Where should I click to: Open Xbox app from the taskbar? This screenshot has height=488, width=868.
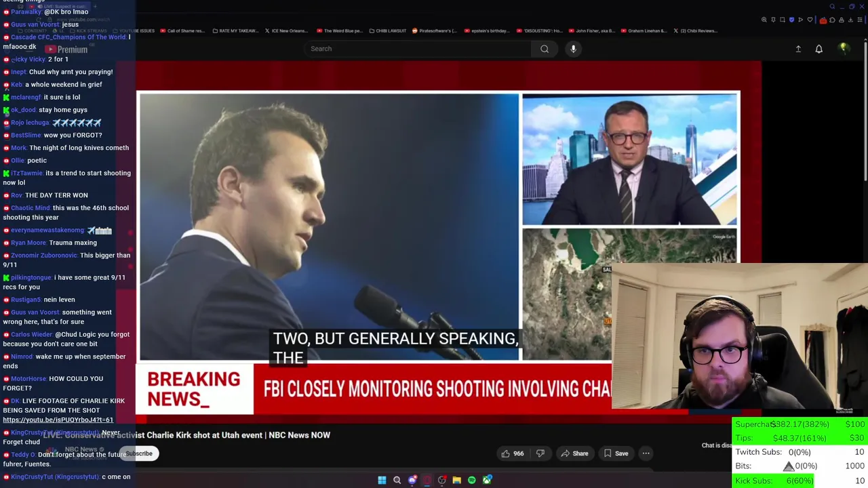coord(487,480)
